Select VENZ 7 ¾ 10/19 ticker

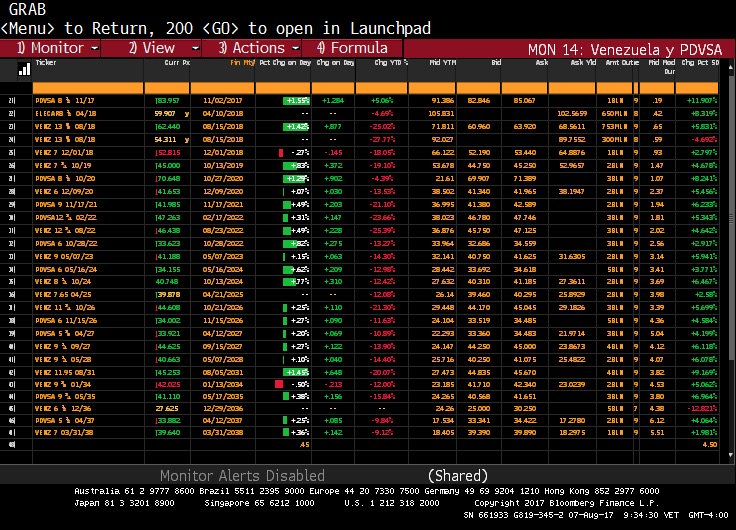62,166
